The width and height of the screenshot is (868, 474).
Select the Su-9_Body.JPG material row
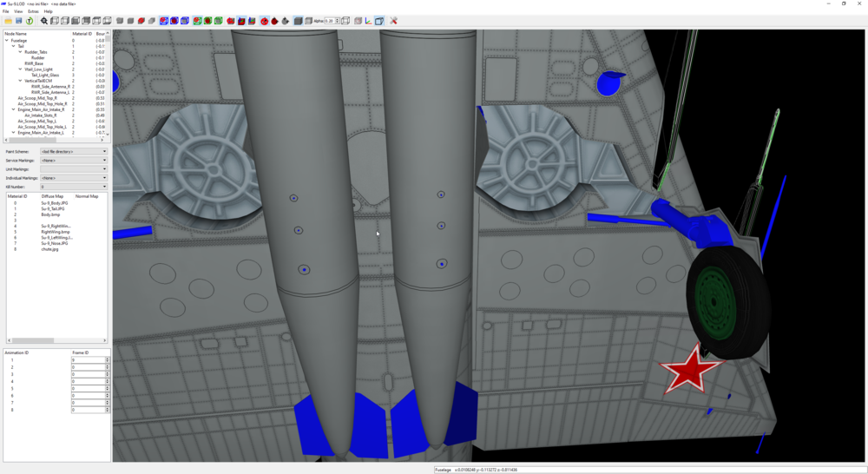coord(54,203)
